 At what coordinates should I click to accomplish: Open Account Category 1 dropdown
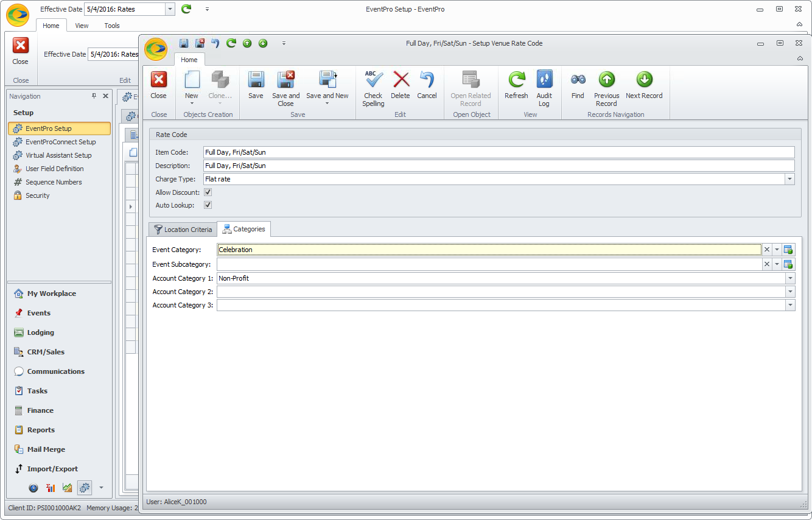pyautogui.click(x=790, y=278)
